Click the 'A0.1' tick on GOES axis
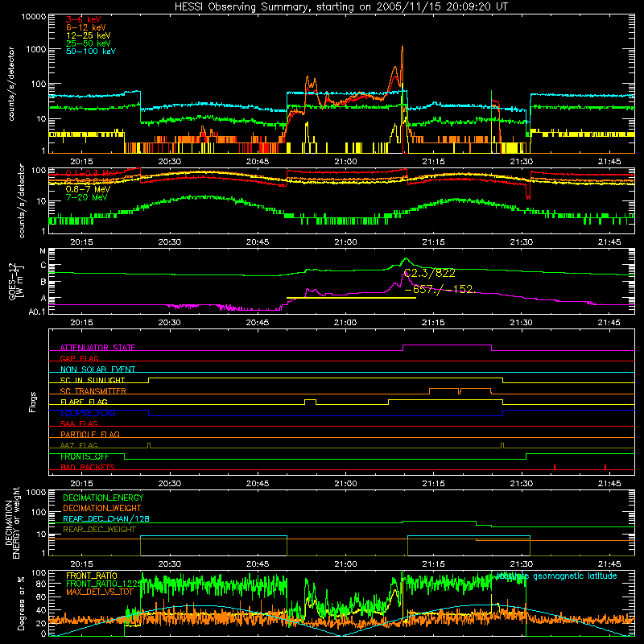This screenshot has width=644, height=644. [37, 312]
